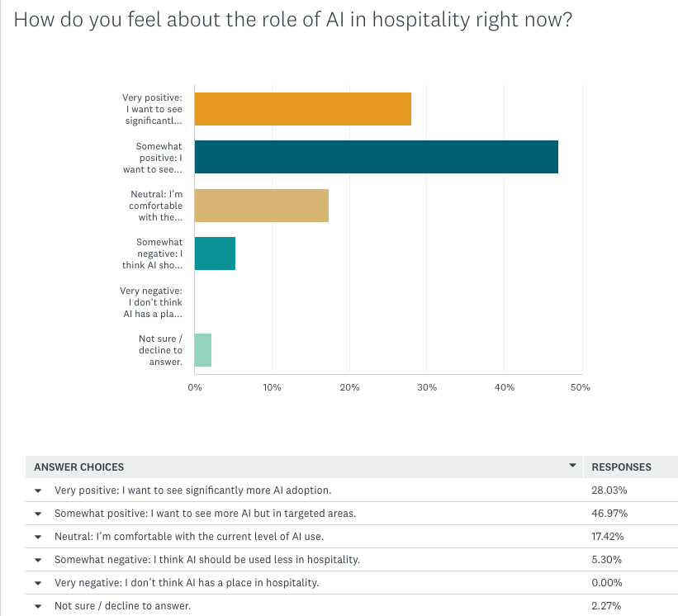Click the tan Neutral bar
678x616 pixels.
tap(262, 206)
